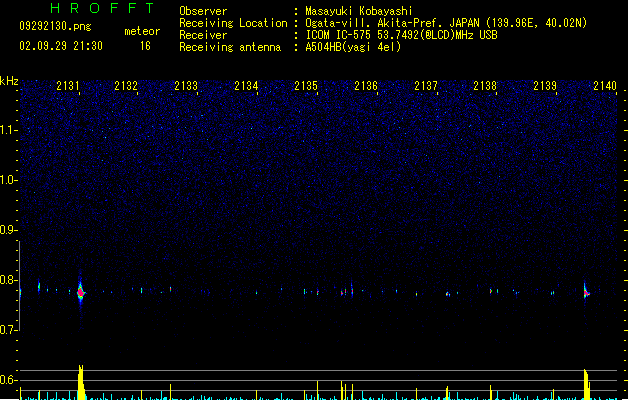Screen dimensions: 629x400
Task: Click the timestamp 02.09.29 21:30
Action: click(x=61, y=46)
